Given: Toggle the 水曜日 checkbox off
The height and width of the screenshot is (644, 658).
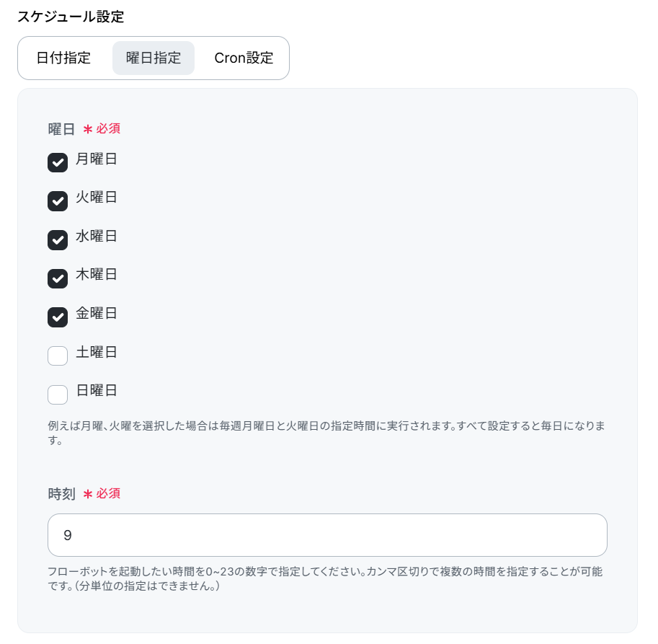Looking at the screenshot, I should [58, 239].
